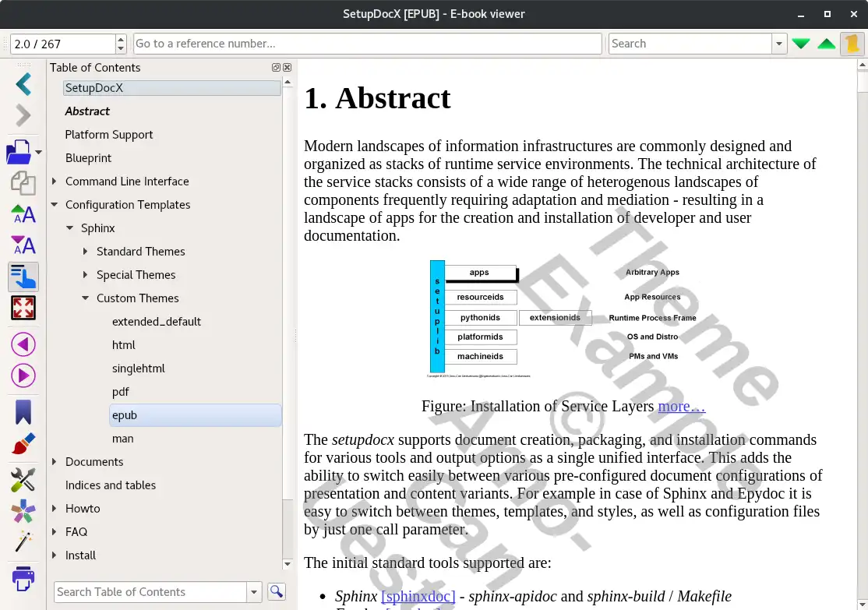This screenshot has height=610, width=868.
Task: Click the book page scrollbar down arrow
Action: pyautogui.click(x=862, y=604)
